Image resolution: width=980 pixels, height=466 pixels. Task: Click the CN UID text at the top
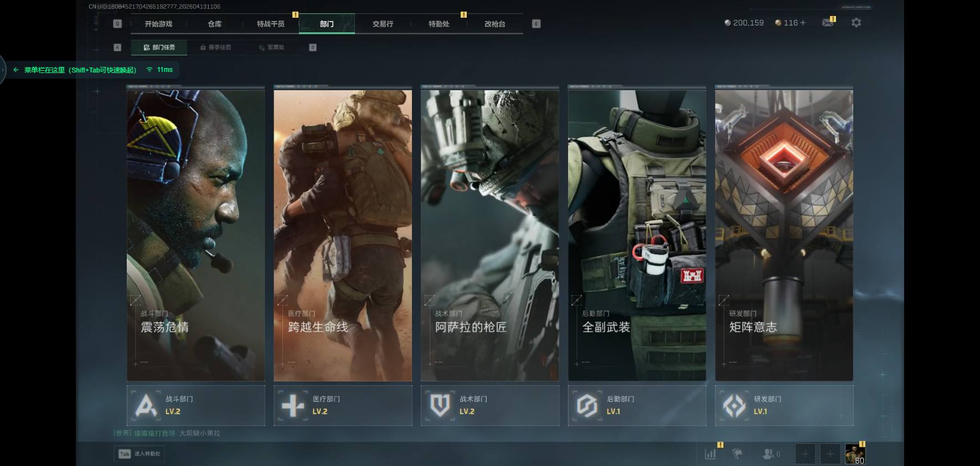point(154,7)
